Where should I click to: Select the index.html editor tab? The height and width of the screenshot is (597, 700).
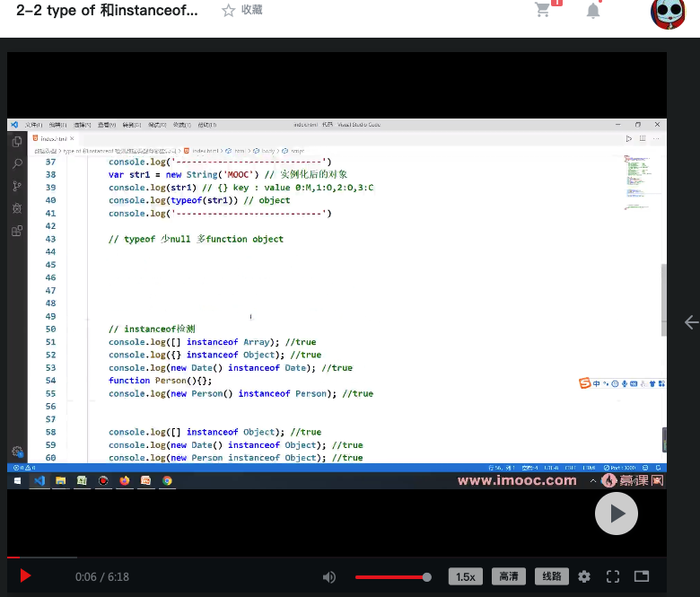tap(53, 139)
